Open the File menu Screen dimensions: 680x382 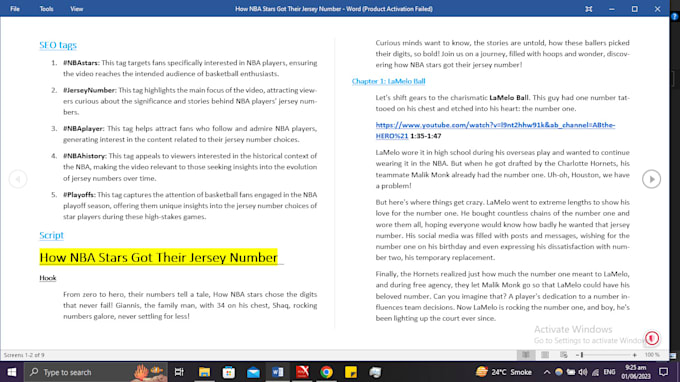coord(15,9)
